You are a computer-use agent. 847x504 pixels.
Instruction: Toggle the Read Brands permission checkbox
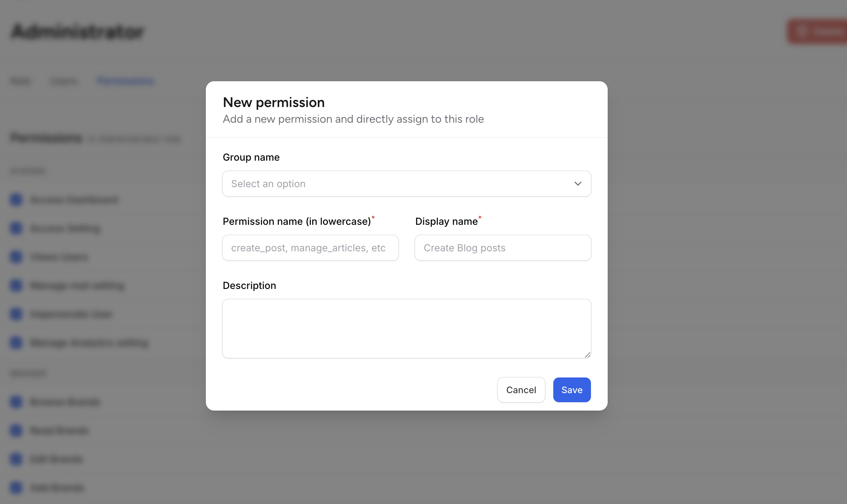pos(16,430)
